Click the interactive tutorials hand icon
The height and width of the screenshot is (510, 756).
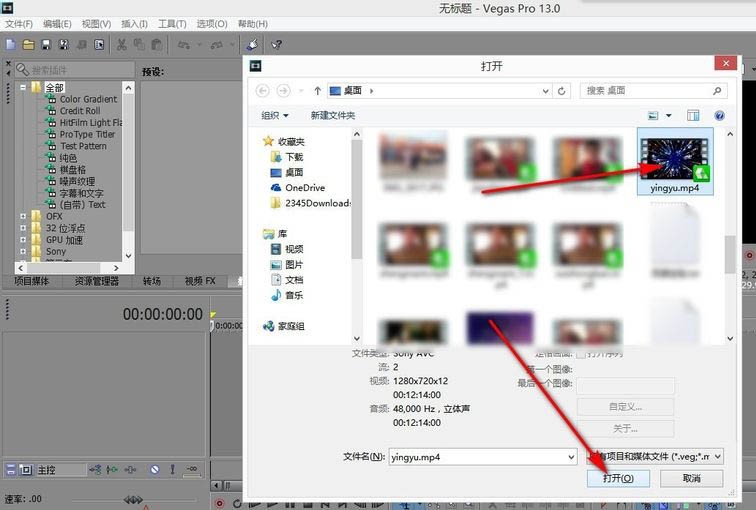tap(252, 45)
